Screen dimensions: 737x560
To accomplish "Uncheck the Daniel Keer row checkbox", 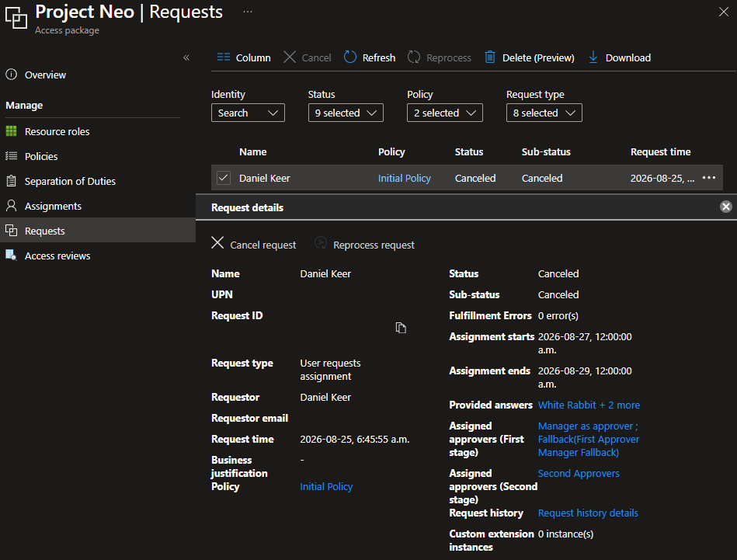I will coord(223,178).
